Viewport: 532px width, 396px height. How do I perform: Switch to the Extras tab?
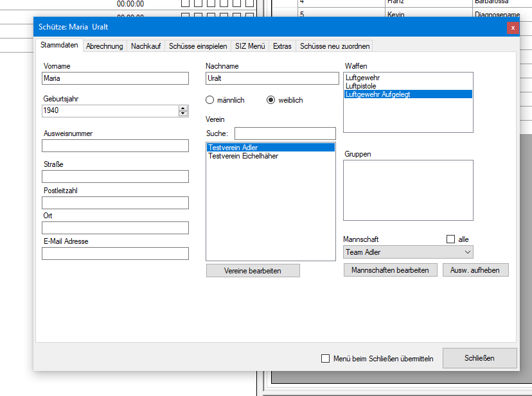point(282,46)
